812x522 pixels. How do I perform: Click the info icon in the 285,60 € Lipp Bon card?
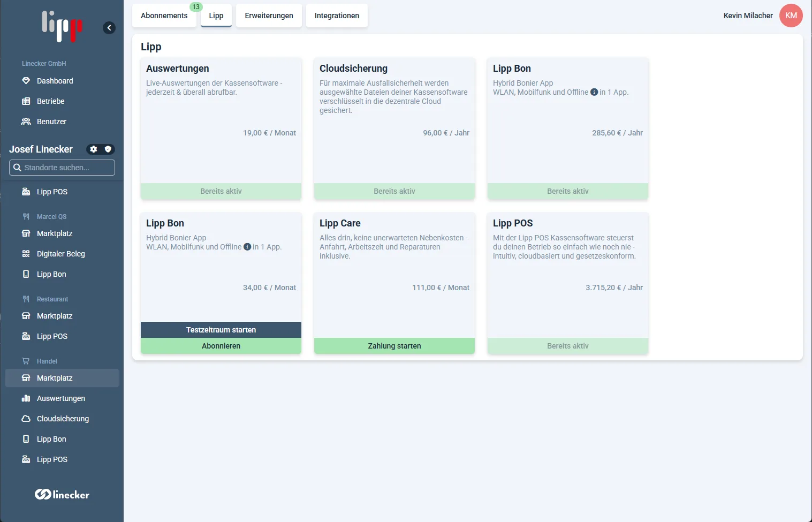pos(594,92)
